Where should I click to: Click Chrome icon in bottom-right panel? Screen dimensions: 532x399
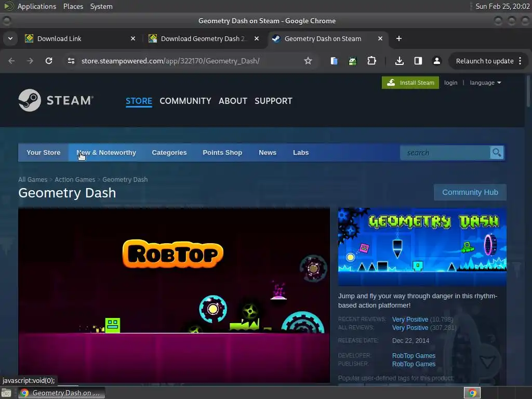472,393
